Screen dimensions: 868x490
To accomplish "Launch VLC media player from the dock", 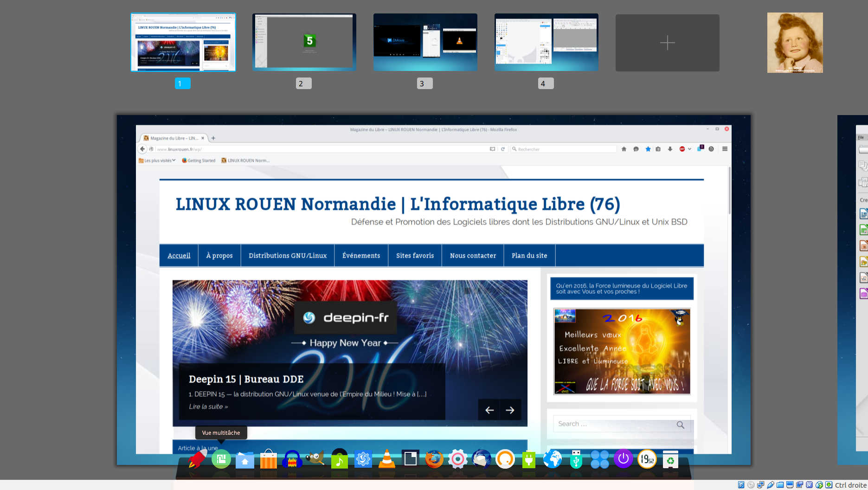I will coord(387,459).
